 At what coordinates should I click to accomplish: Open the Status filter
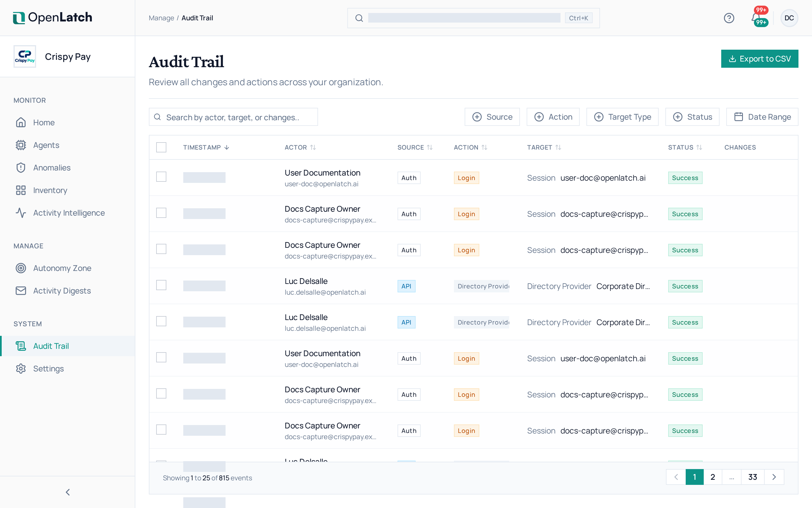click(692, 117)
